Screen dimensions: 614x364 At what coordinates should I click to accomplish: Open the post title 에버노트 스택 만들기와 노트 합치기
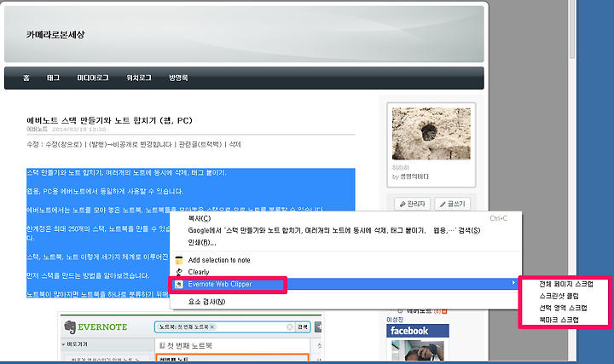pos(110,120)
